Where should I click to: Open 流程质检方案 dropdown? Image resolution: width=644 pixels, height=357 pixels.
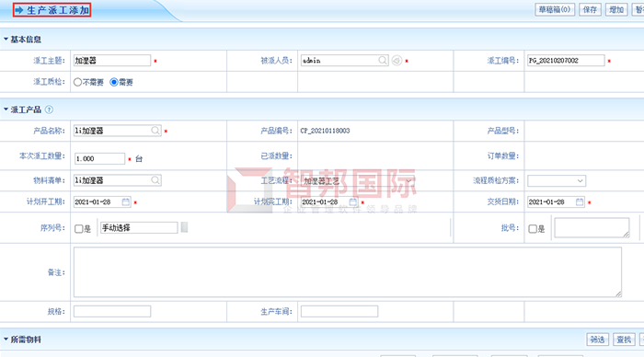click(x=557, y=180)
